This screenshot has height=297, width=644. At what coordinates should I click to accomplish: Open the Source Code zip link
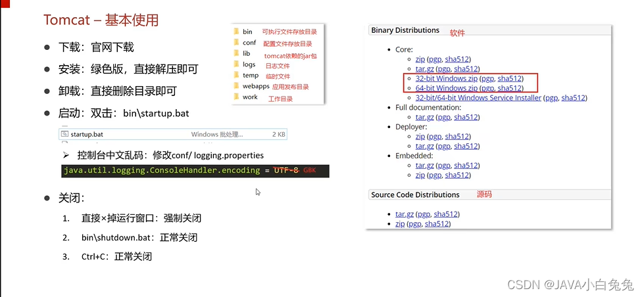[400, 224]
